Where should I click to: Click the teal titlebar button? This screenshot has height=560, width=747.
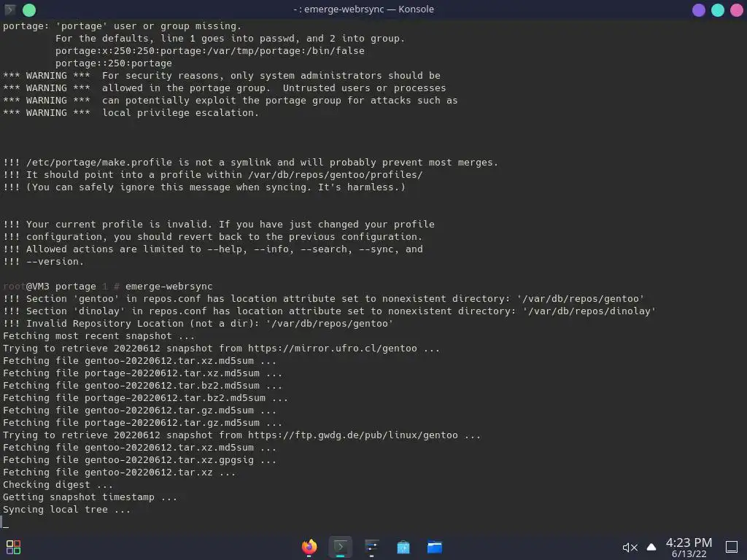718,10
